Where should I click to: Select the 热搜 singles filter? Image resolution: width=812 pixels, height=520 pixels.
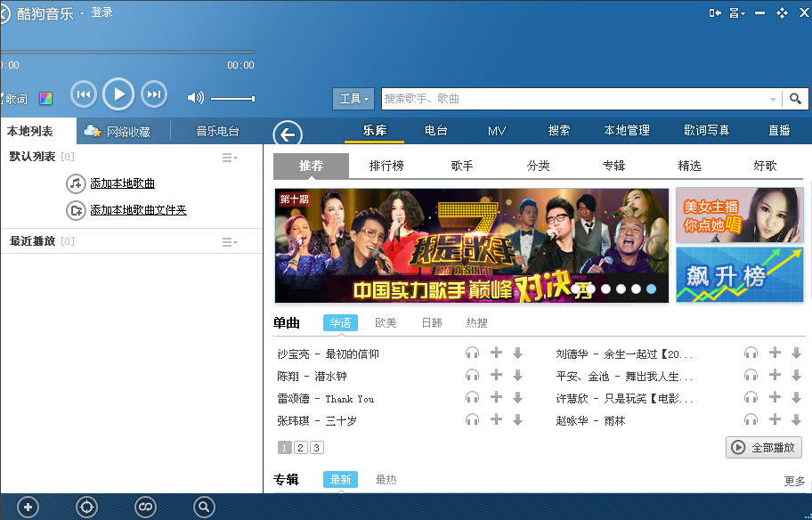click(x=476, y=322)
